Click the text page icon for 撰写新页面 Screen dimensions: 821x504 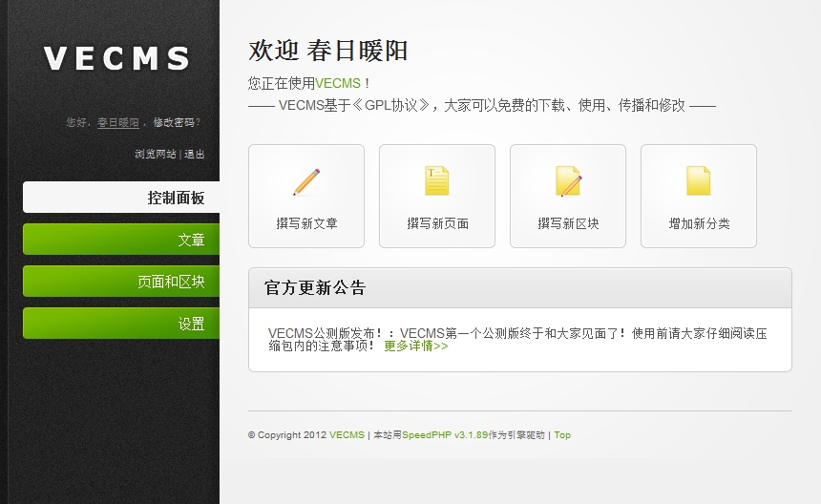[x=437, y=180]
